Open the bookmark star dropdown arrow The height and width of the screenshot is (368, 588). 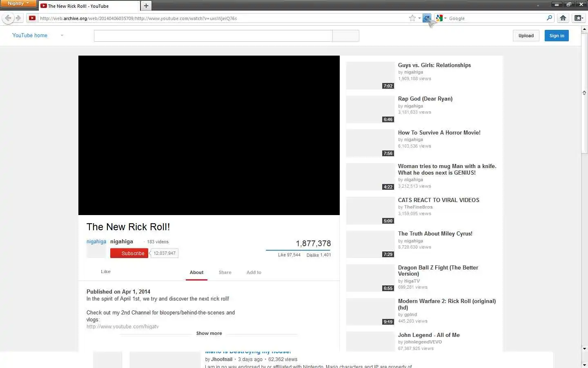[x=419, y=18]
